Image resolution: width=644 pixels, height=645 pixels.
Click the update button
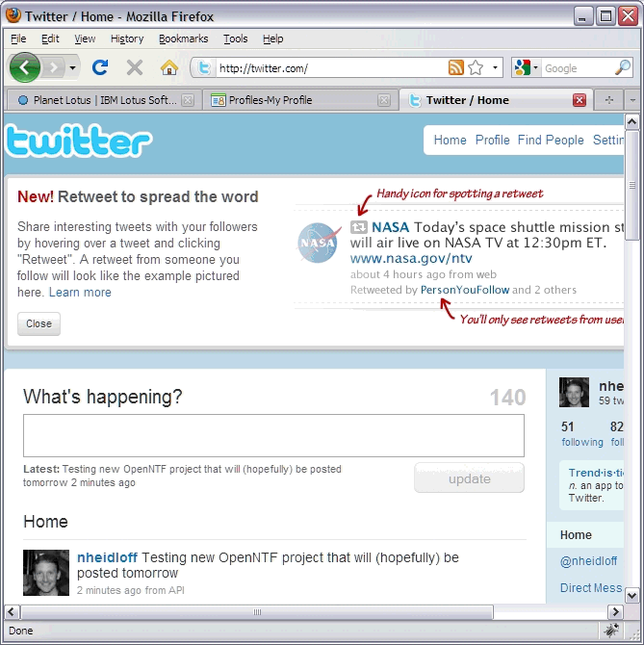[469, 478]
